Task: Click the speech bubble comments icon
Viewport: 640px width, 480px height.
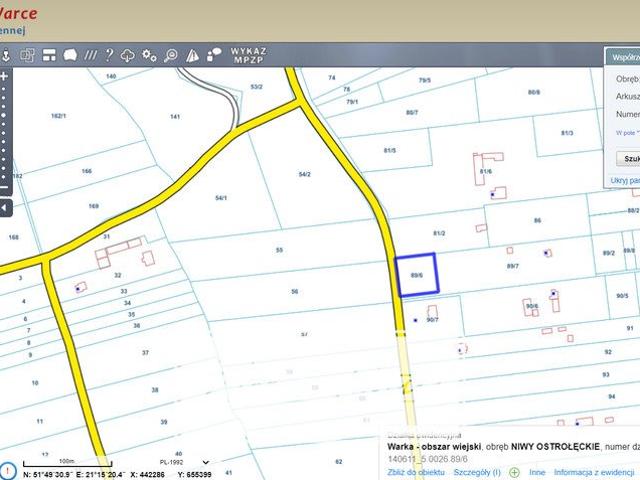Action: (x=213, y=55)
